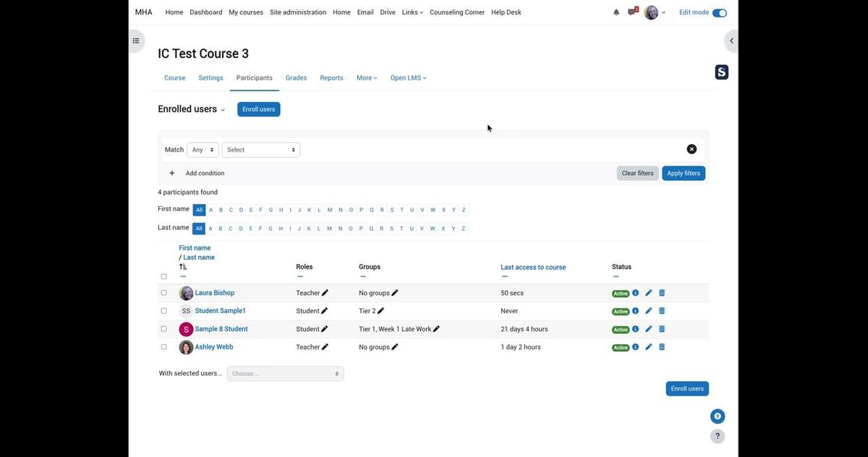Check the box for Laura Bishop
Image resolution: width=868 pixels, height=457 pixels.
click(x=163, y=293)
